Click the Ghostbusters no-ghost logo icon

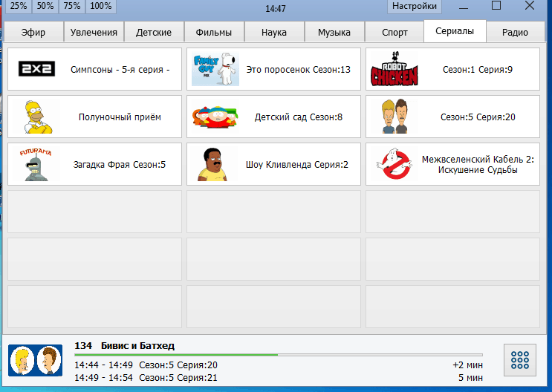394,164
